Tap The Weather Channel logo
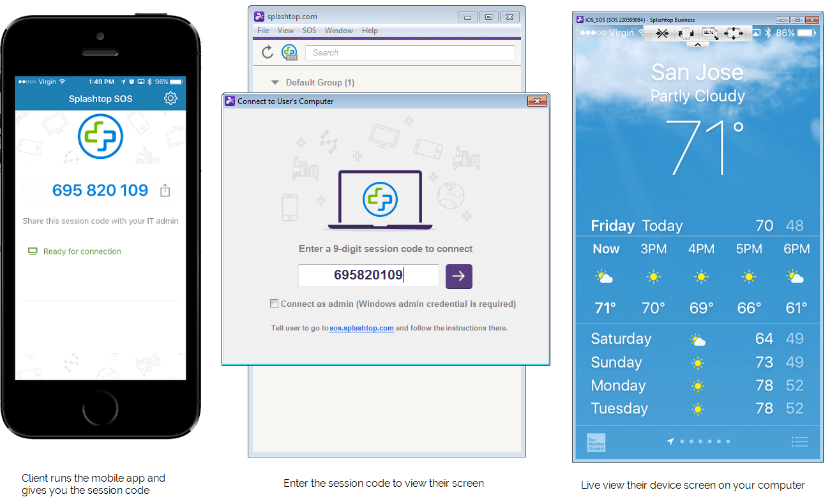The width and height of the screenshot is (830, 504). (x=596, y=442)
